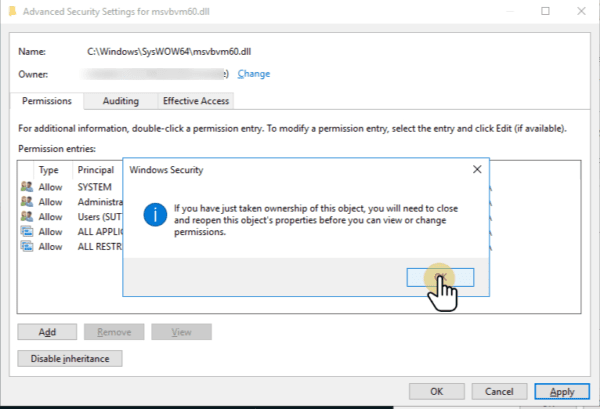Switch to the Permissions tab

click(x=46, y=101)
